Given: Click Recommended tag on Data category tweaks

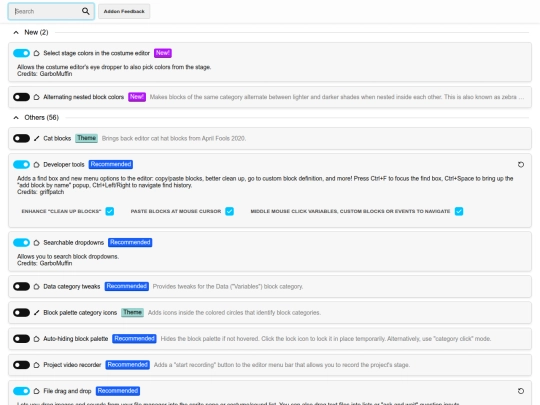Looking at the screenshot, I should tap(127, 287).
